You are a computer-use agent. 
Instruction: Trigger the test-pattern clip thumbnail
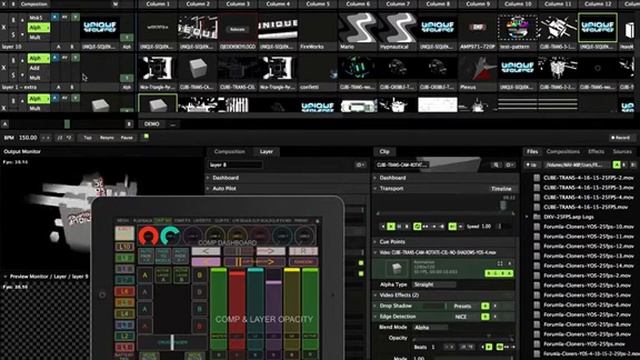pyautogui.click(x=518, y=27)
